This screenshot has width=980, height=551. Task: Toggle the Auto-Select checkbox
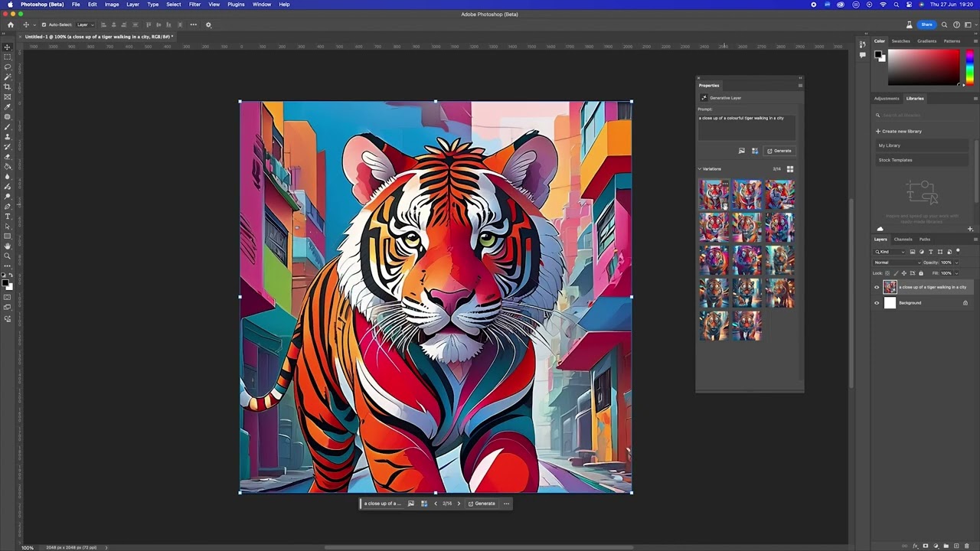click(x=44, y=24)
